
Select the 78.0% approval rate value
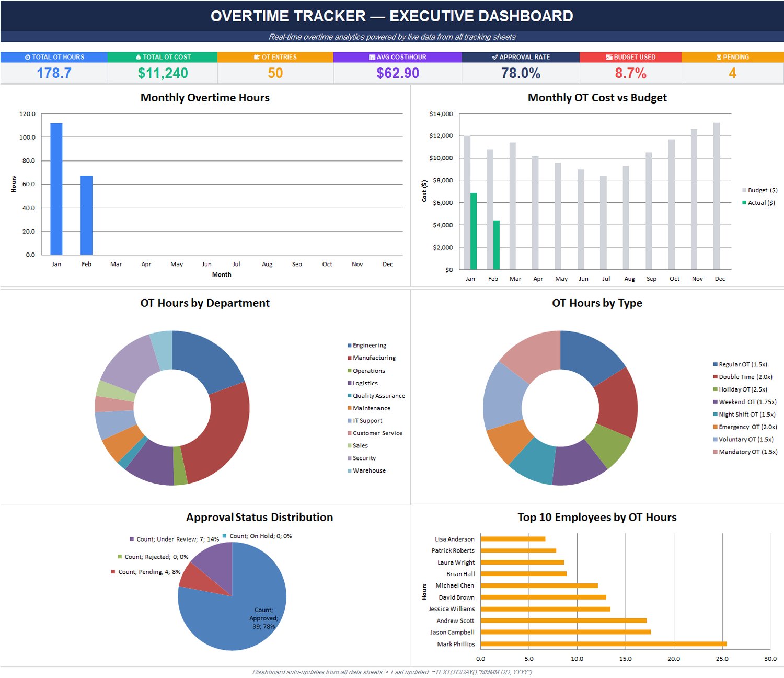521,73
